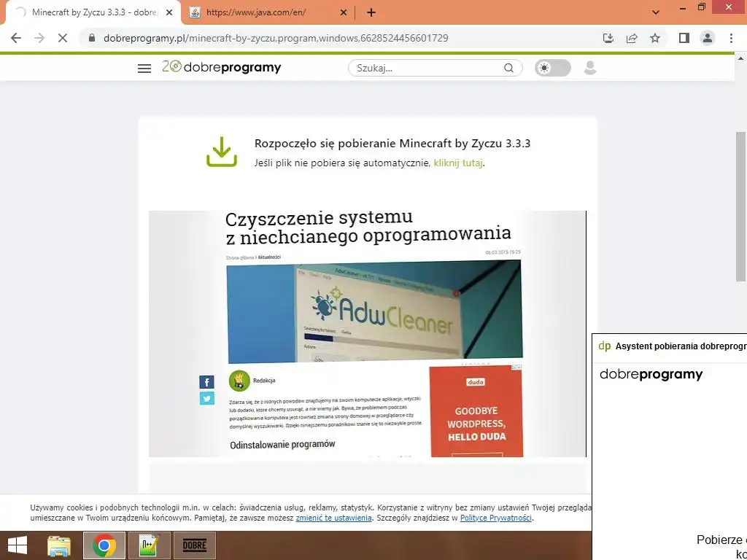747x560 pixels.
Task: Click the install app icon in address bar
Action: click(608, 38)
